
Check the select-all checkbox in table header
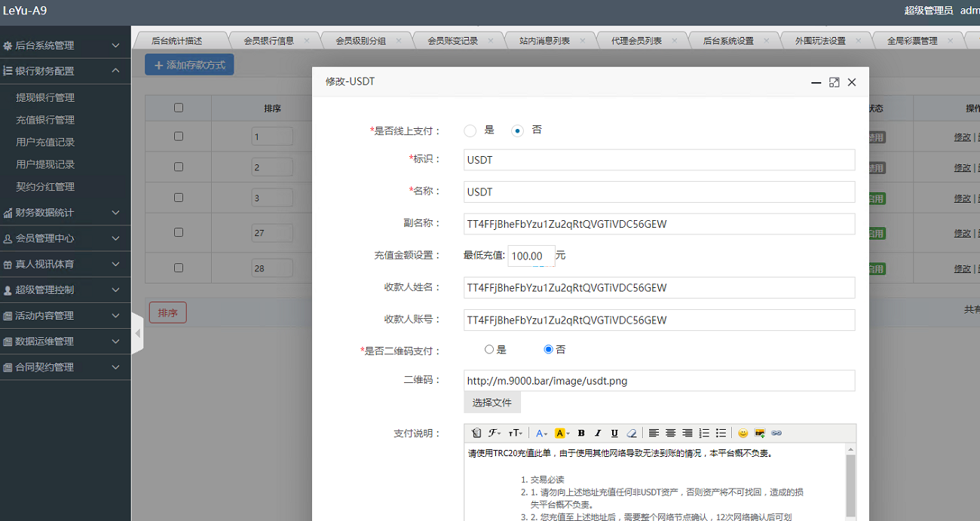point(179,108)
